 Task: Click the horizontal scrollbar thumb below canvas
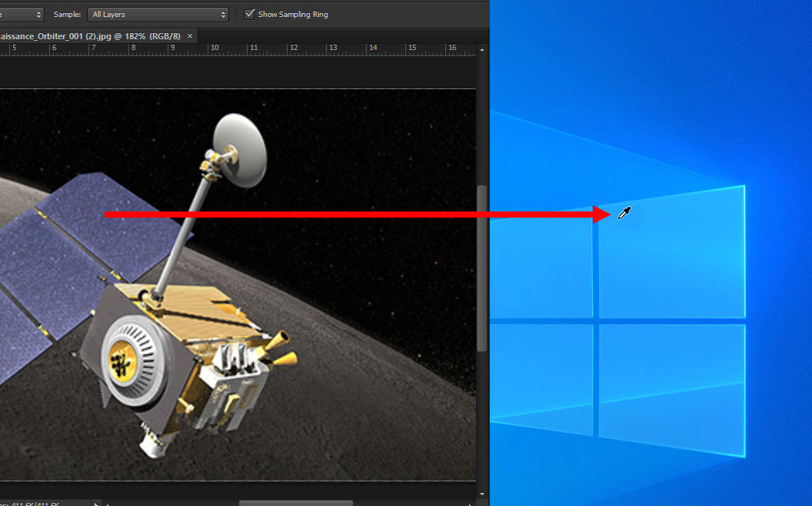tap(296, 504)
